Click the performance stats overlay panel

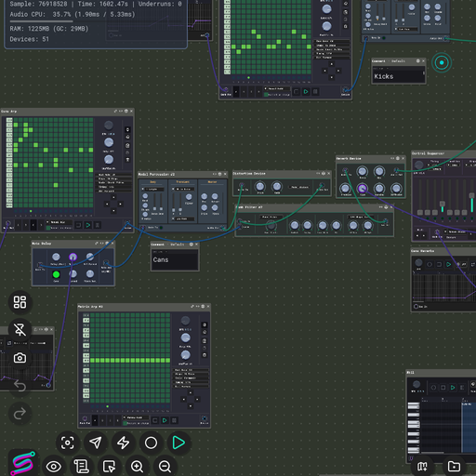(x=96, y=23)
